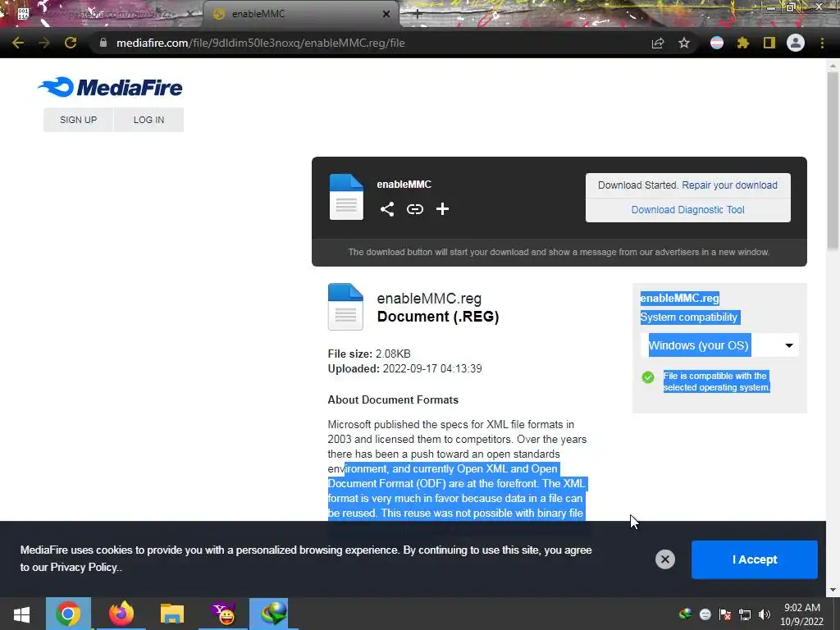Click the highlighted enableMMC.reg title in compatibility panel
840x630 pixels.
click(x=680, y=299)
